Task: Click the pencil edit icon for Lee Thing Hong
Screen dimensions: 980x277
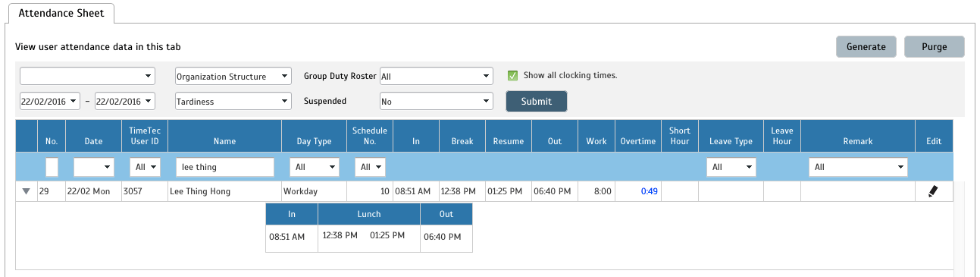Action: [933, 191]
